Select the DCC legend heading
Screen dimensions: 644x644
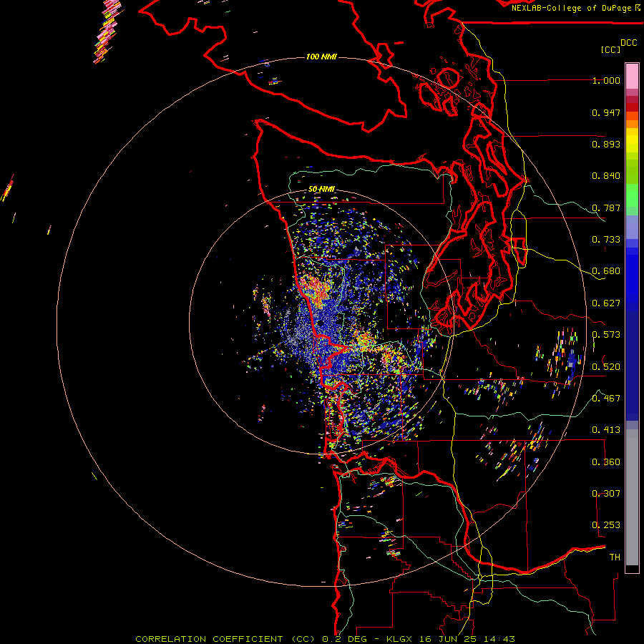click(x=628, y=43)
